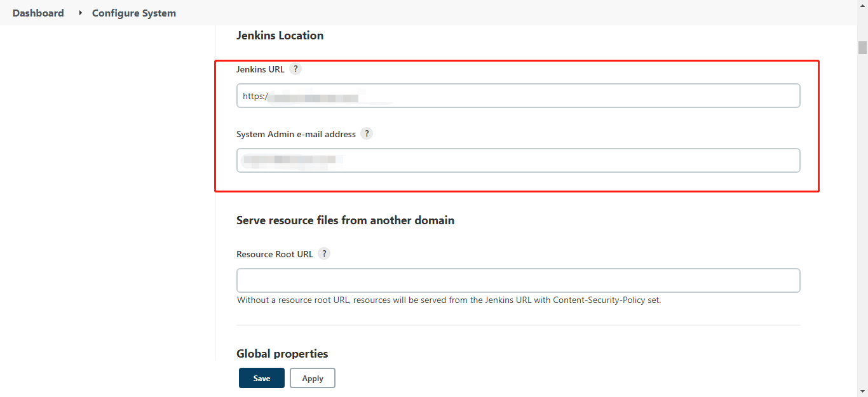The image size is (868, 397).
Task: Click the System Admin e-mail address label
Action: point(295,134)
